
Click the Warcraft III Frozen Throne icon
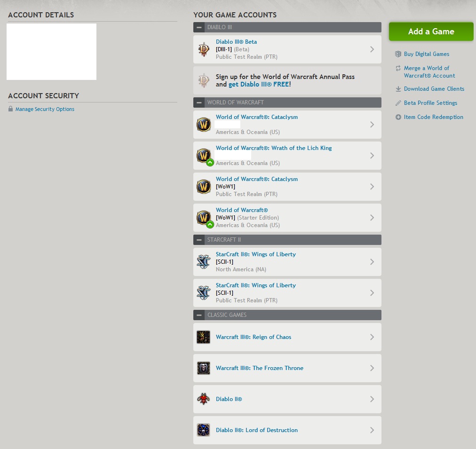point(203,368)
